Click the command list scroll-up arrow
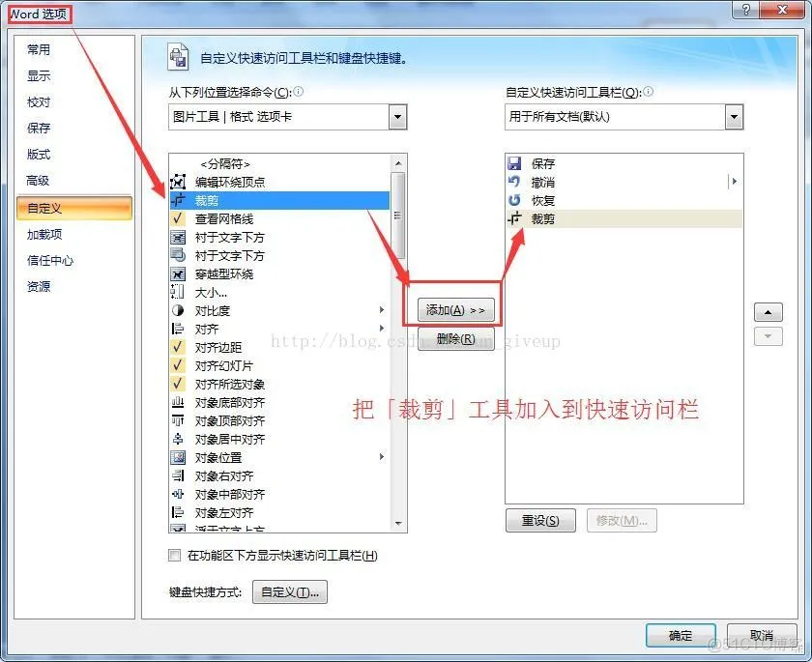 398,163
